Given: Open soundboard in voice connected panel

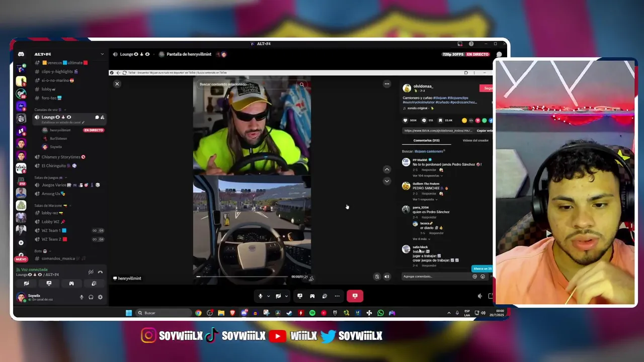Looking at the screenshot, I should (94, 284).
